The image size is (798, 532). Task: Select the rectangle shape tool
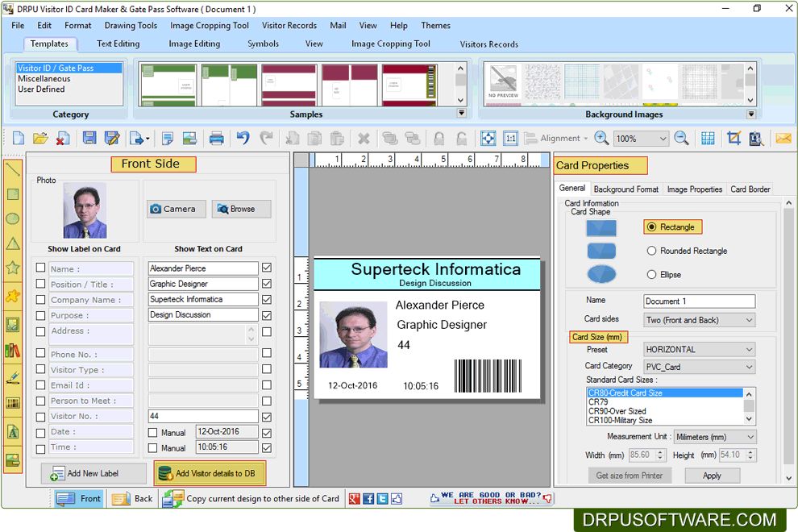click(x=13, y=194)
